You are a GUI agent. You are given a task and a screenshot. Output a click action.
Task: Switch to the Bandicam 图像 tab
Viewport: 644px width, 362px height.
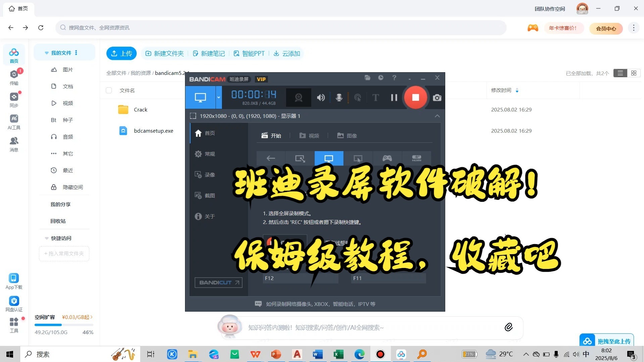point(347,136)
